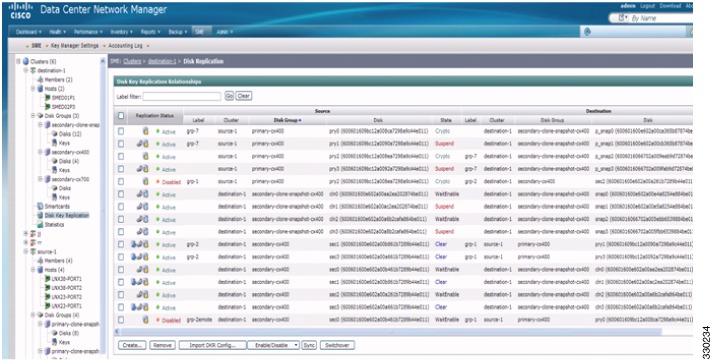Viewport: 712px width, 360px height.
Task: Select the LNX38-PORT2 host flag icon
Action: click(x=48, y=288)
